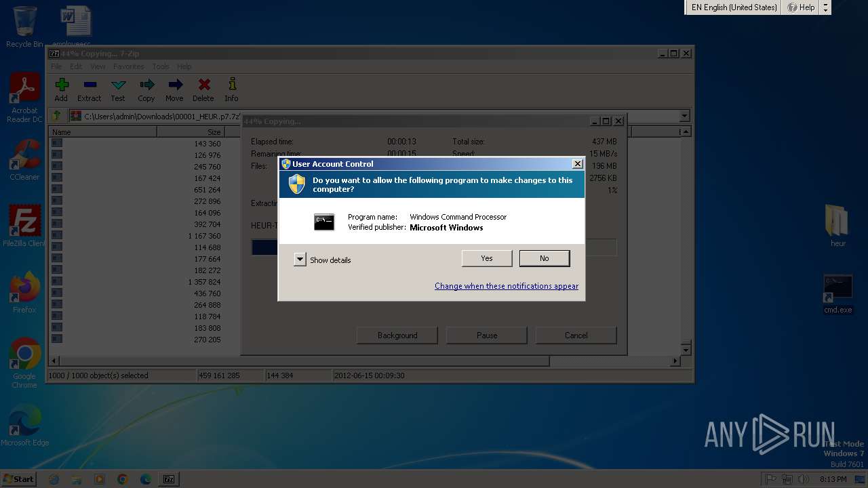Click the 7-Zip taskbar button
This screenshot has height=488, width=868.
click(x=169, y=479)
